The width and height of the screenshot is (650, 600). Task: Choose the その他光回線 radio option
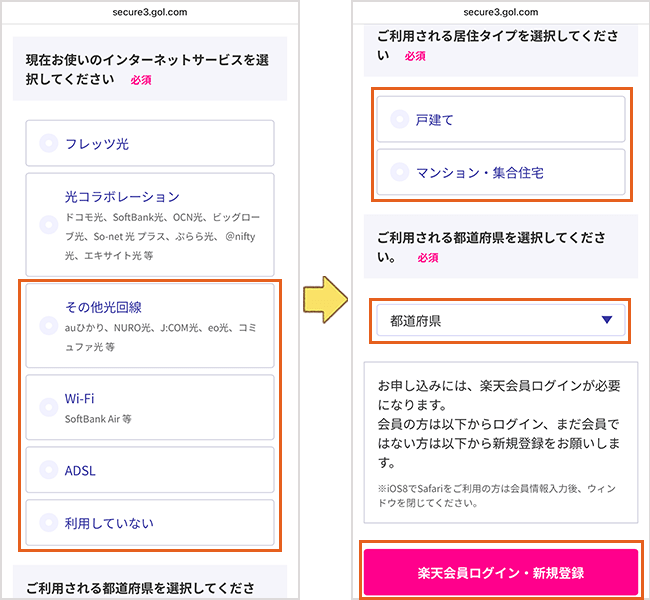pyautogui.click(x=150, y=326)
